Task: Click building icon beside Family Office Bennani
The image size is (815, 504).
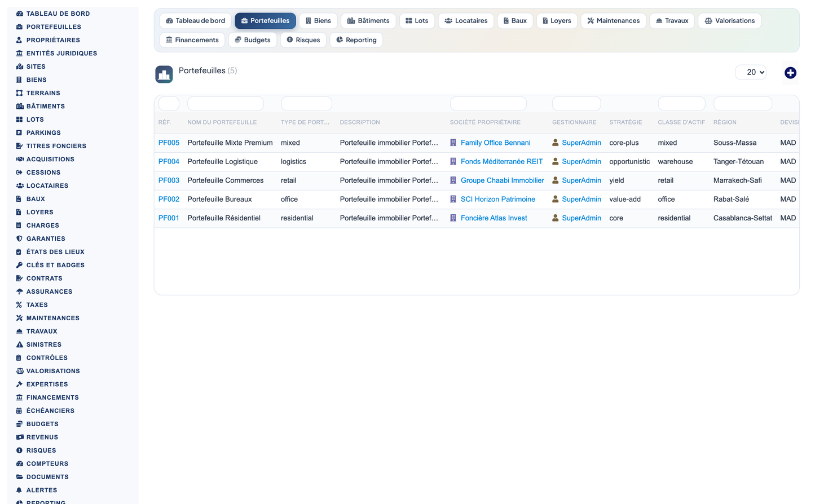Action: 453,143
